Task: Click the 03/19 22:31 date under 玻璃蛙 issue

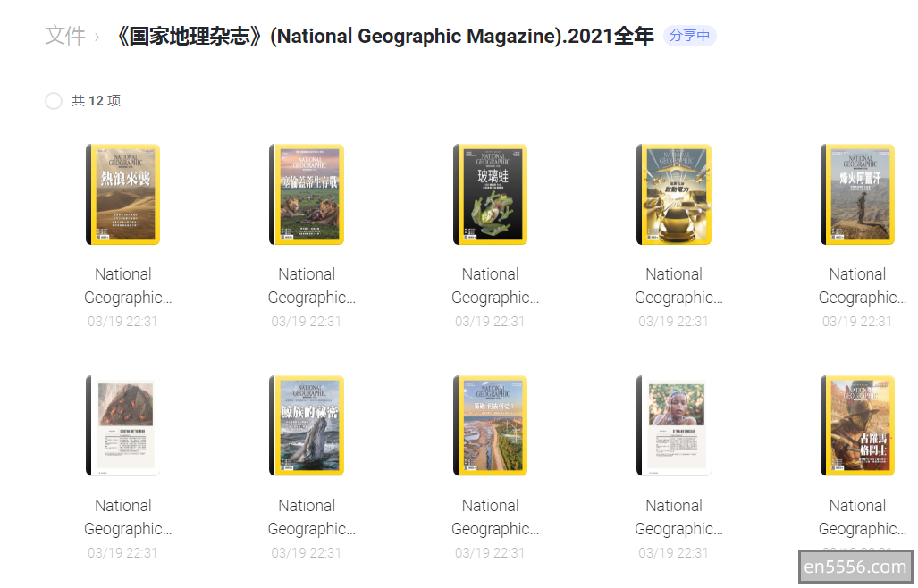Action: pos(490,321)
